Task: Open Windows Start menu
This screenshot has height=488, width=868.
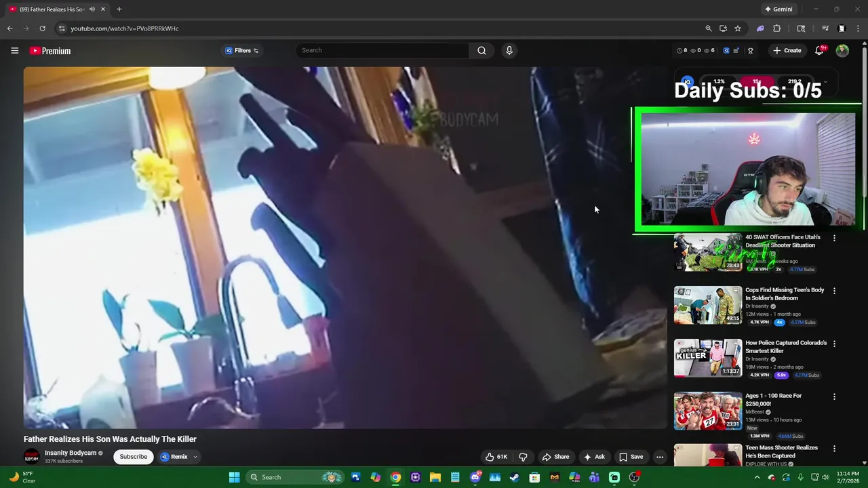Action: click(x=234, y=477)
